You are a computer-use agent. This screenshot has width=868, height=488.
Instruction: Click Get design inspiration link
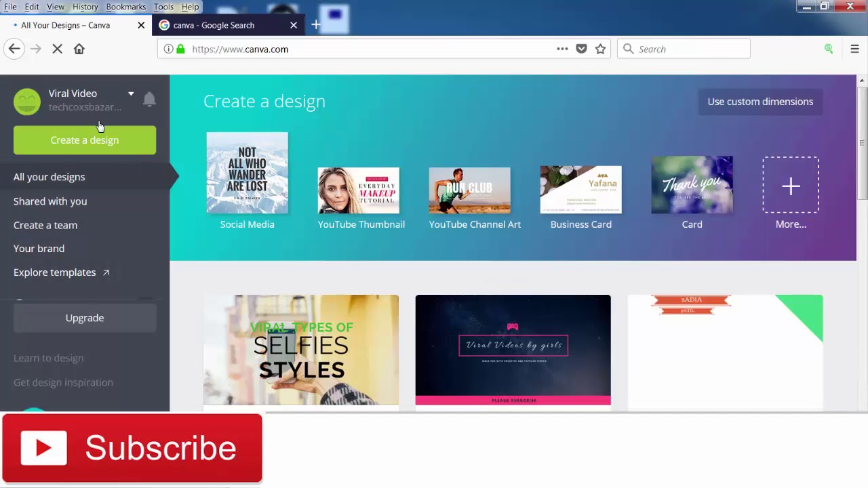[x=63, y=382]
